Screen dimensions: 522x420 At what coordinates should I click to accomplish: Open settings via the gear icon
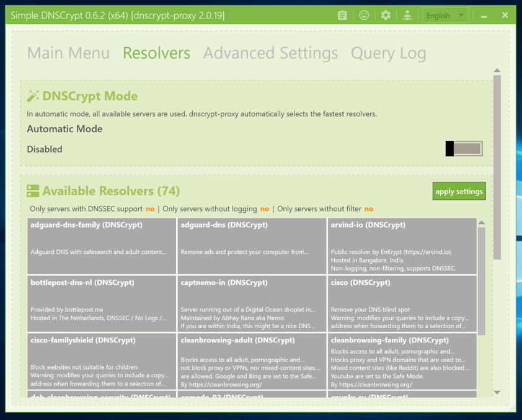pyautogui.click(x=386, y=16)
